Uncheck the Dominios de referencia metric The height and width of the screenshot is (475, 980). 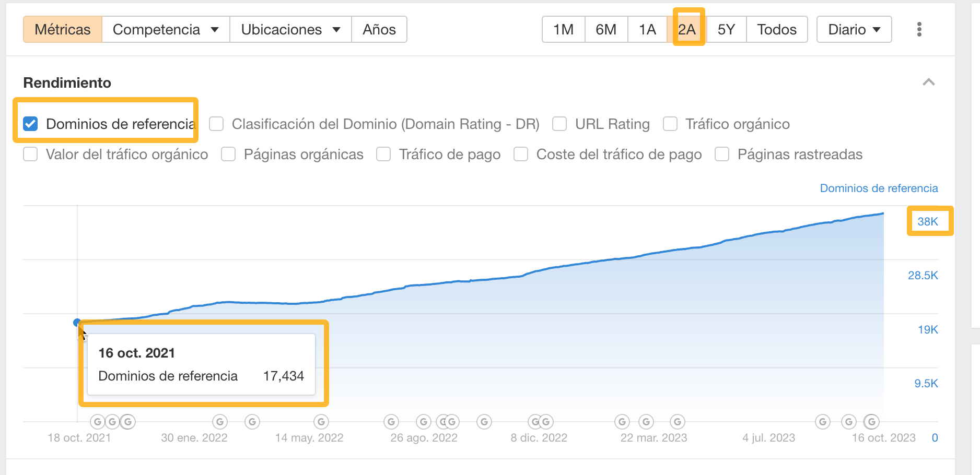point(30,124)
